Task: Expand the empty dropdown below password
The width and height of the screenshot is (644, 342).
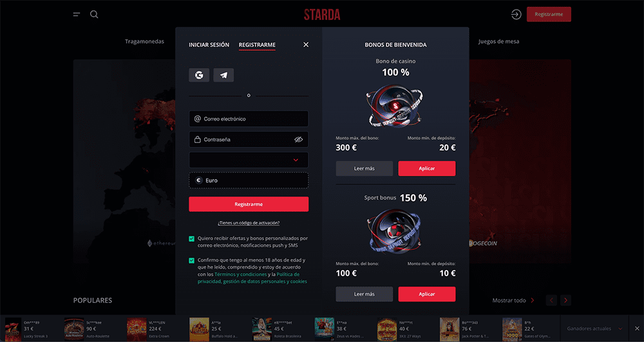Action: tap(249, 160)
